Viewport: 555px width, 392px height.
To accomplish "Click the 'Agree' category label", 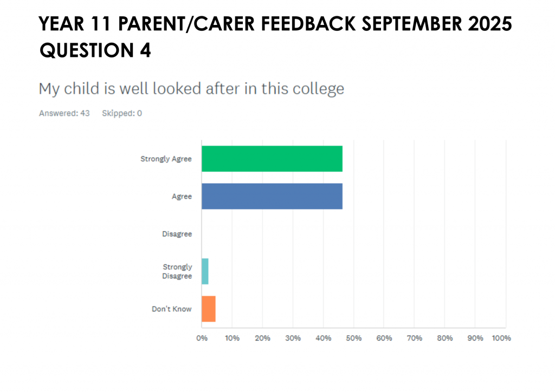I will (x=182, y=197).
